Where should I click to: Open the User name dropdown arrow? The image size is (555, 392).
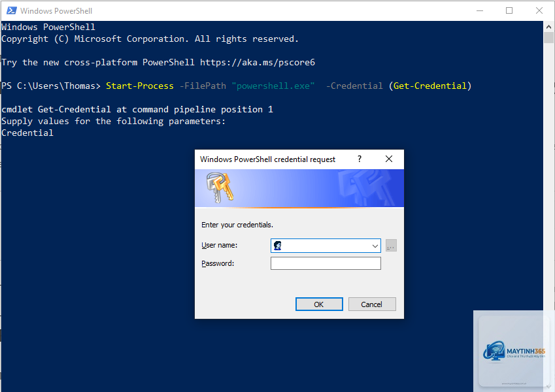coord(375,246)
